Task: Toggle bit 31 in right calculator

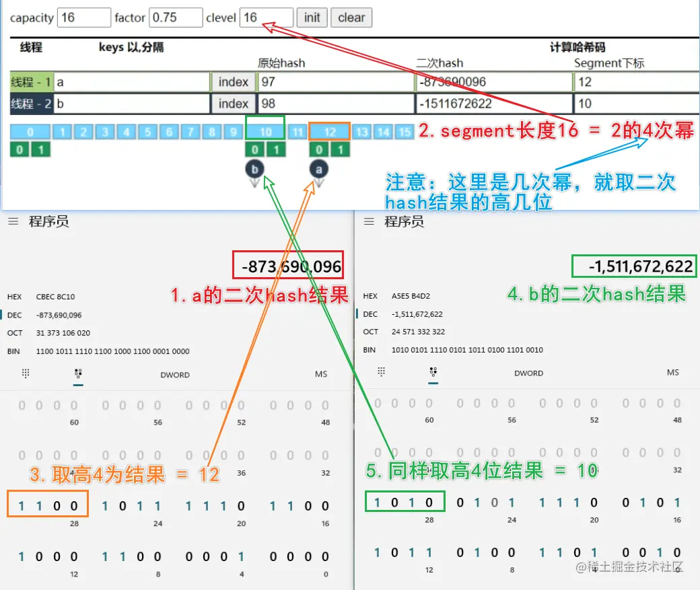Action: pos(377,503)
